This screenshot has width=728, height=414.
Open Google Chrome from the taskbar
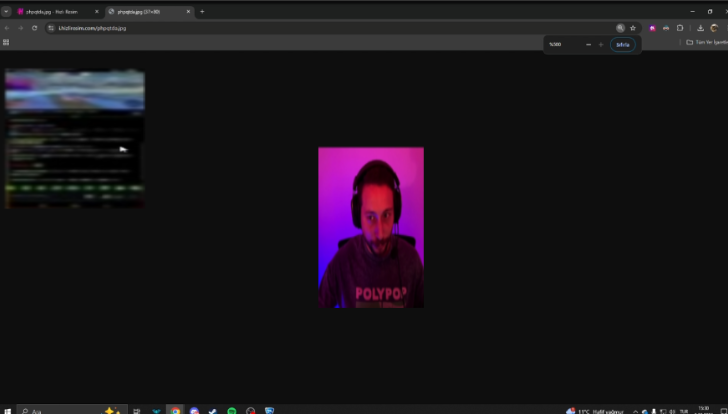coord(175,411)
